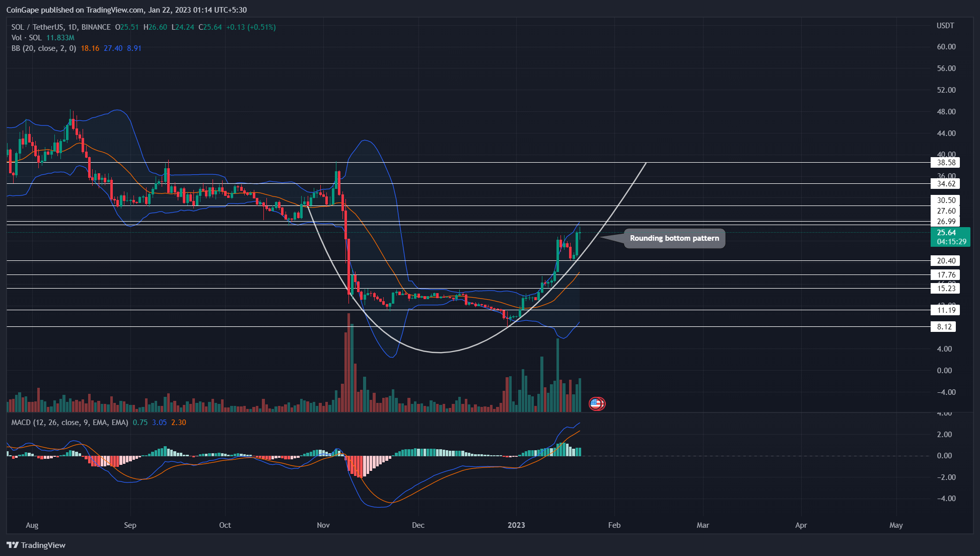Click the Sep label on time axis
Screen dimensions: 980x556
coord(130,525)
